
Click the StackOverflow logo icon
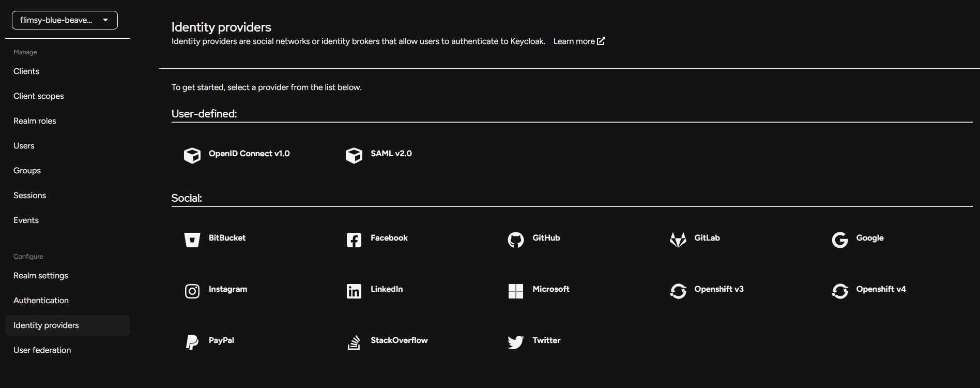point(354,342)
